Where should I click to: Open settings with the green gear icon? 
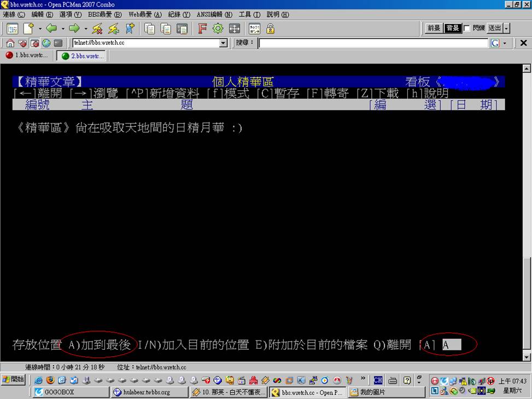(x=218, y=28)
